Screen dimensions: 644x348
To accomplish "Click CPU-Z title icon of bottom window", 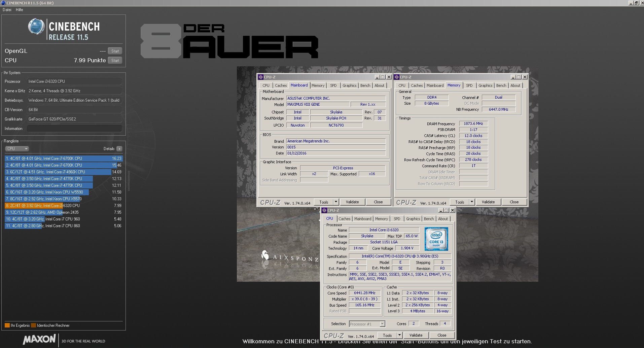I will coord(324,210).
